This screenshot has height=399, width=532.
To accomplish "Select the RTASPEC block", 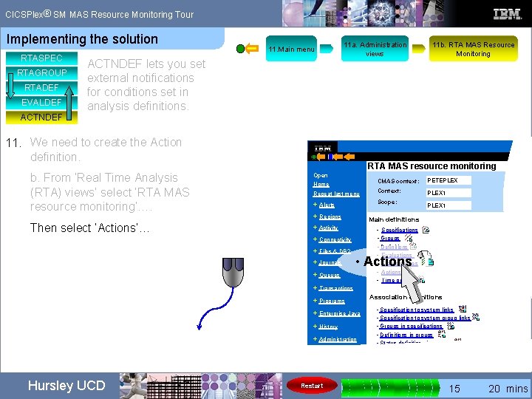I will [41, 58].
